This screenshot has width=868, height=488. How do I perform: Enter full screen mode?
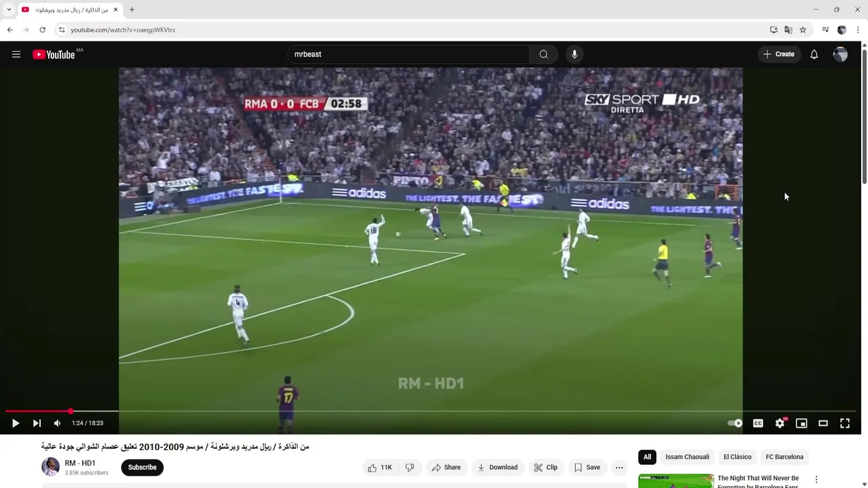pyautogui.click(x=845, y=423)
